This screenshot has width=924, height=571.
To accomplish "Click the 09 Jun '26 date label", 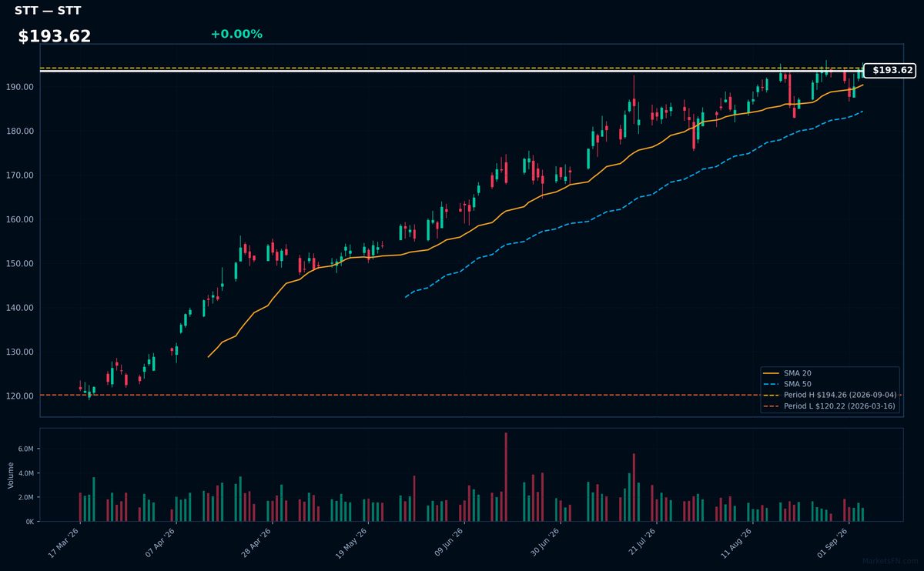I will [x=448, y=543].
